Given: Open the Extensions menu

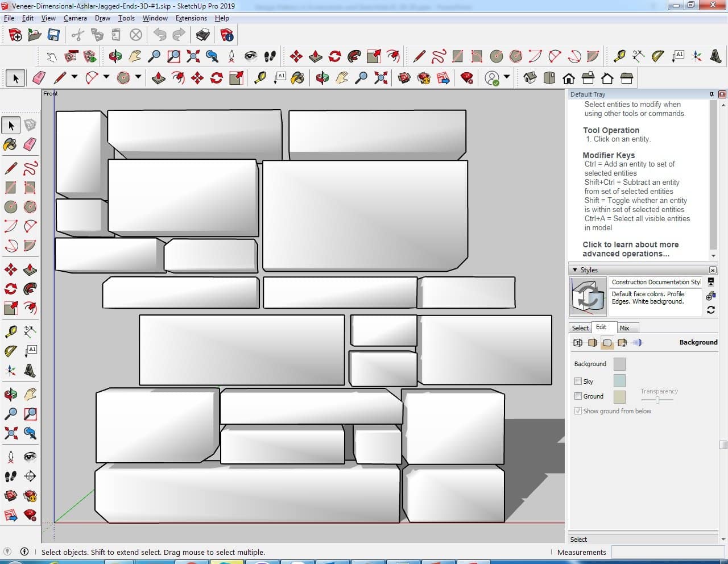Looking at the screenshot, I should tap(191, 18).
